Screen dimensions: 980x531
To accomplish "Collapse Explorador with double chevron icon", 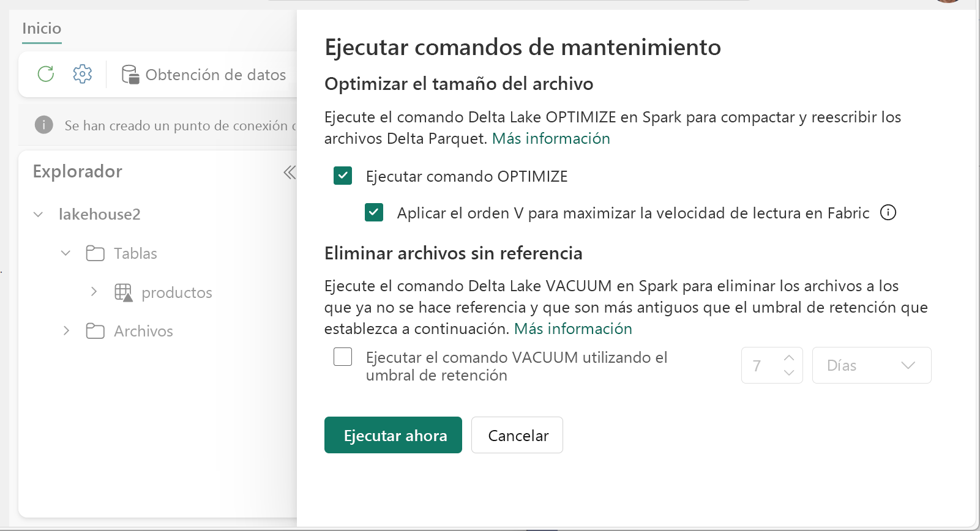I will tap(290, 173).
